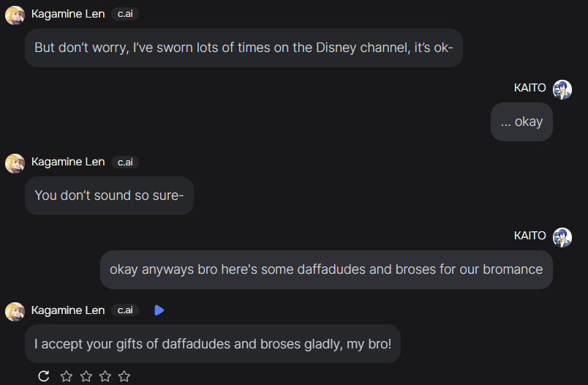
Task: Select the "... okay" message bubble
Action: 521,122
